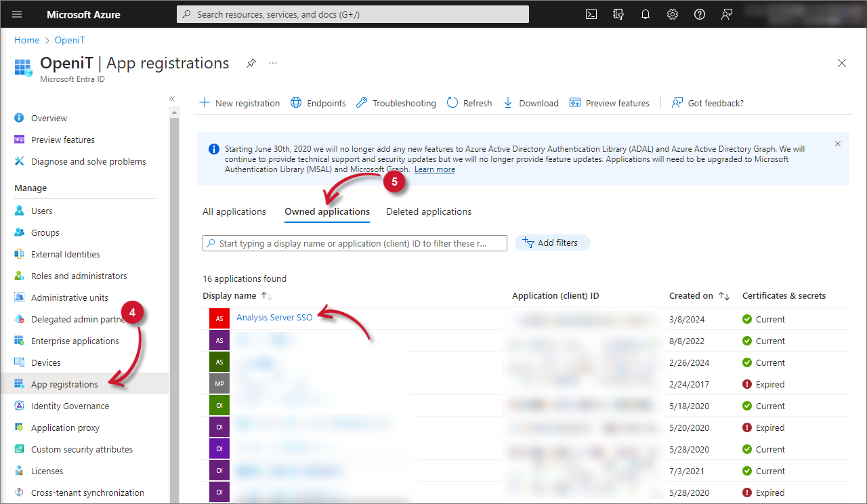Click the Add filters button
The image size is (867, 504).
pyautogui.click(x=552, y=243)
